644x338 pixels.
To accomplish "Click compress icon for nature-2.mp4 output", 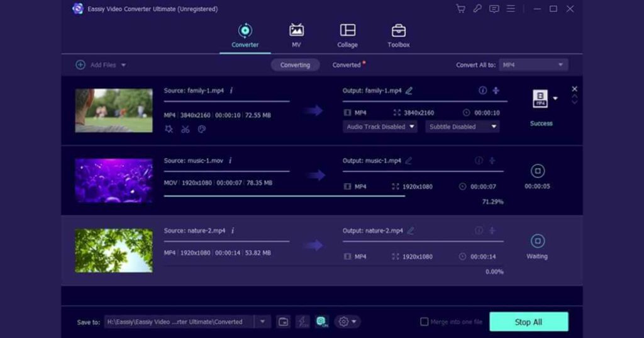I will pos(492,230).
